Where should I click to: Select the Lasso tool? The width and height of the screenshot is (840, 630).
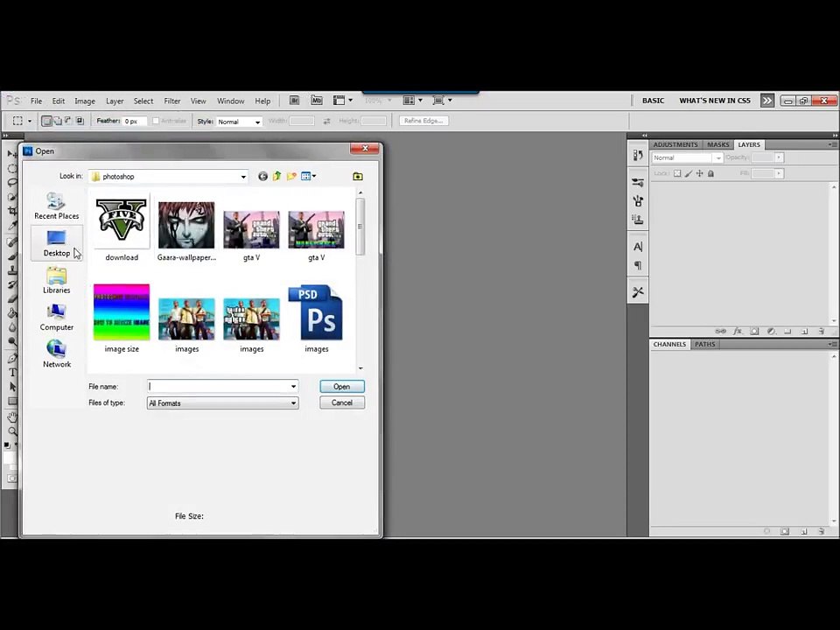coord(11,183)
